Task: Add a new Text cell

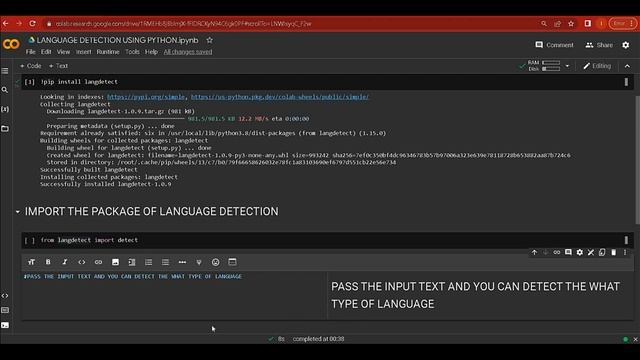Action: coord(58,66)
